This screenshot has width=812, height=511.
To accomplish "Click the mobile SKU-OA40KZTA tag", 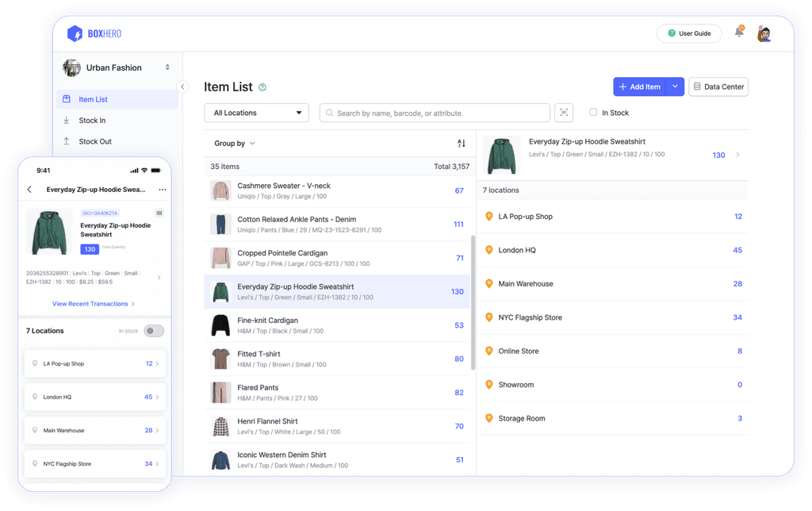I will (x=100, y=213).
